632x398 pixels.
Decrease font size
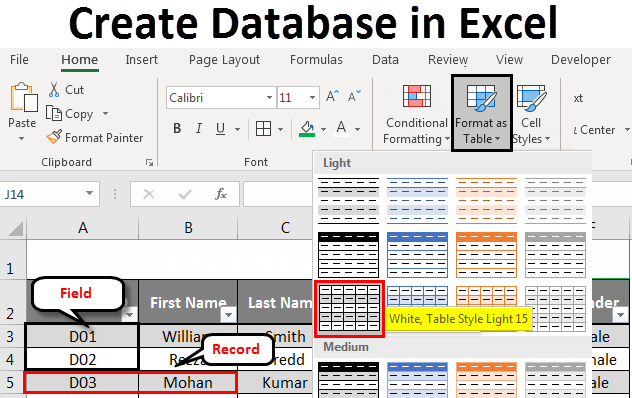tap(354, 97)
